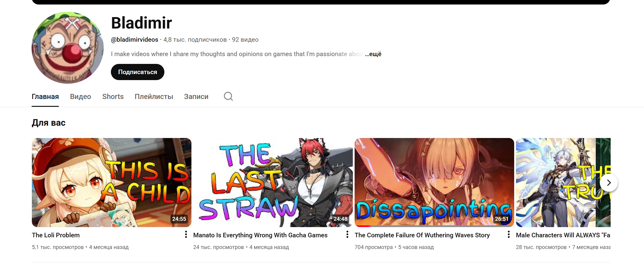
Task: Open the Записи tab
Action: [x=196, y=97]
